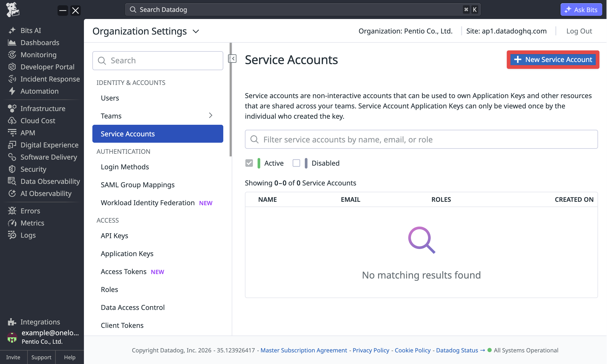Image resolution: width=607 pixels, height=364 pixels.
Task: Click the Invite button
Action: [13, 357]
